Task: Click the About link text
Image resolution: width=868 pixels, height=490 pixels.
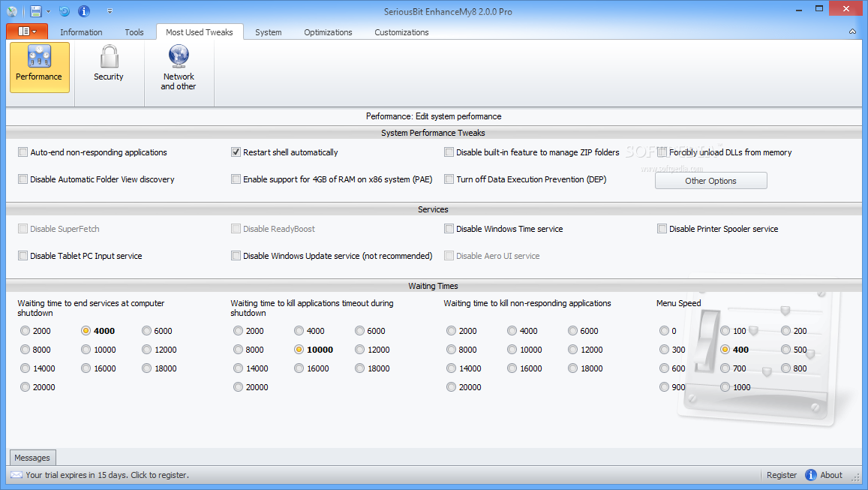Action: pyautogui.click(x=831, y=475)
